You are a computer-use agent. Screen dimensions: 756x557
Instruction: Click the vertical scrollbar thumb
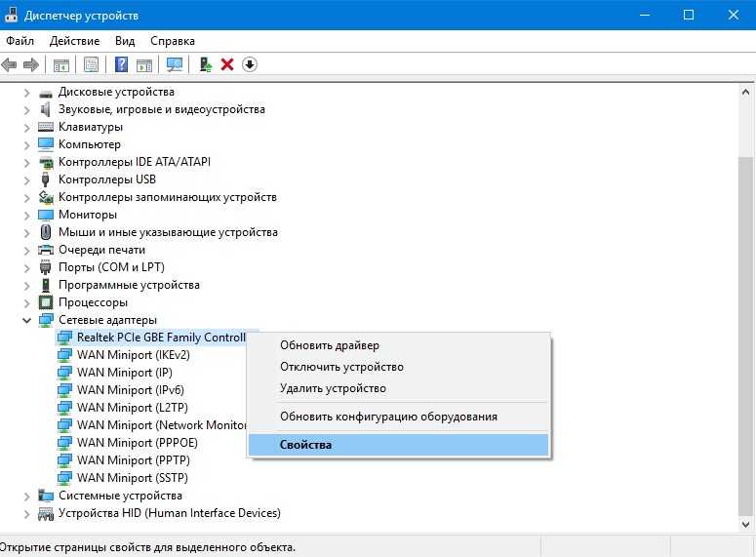tap(745, 336)
